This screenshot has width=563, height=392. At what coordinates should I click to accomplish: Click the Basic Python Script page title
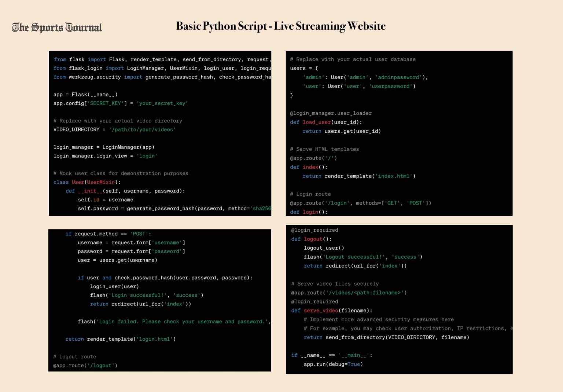point(281,26)
